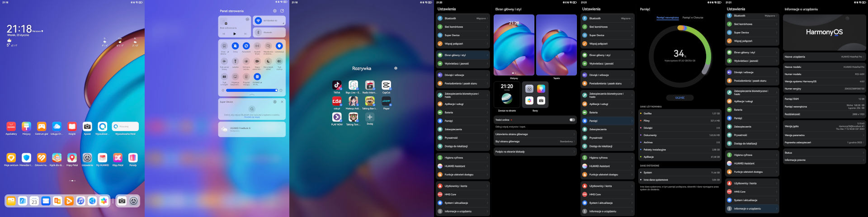Image resolution: width=868 pixels, height=217 pixels.
Task: Launch Centrum gier from the home screen
Action: [x=42, y=127]
